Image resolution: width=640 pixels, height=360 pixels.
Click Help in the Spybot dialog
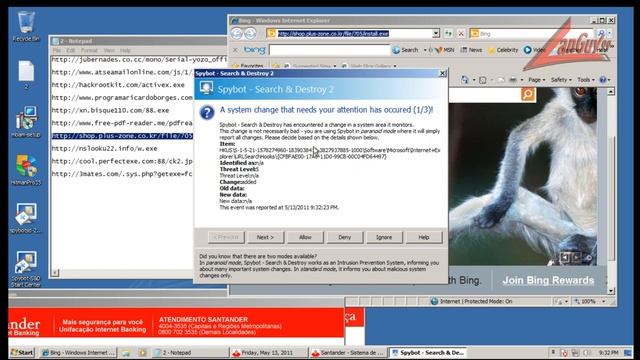pyautogui.click(x=424, y=237)
